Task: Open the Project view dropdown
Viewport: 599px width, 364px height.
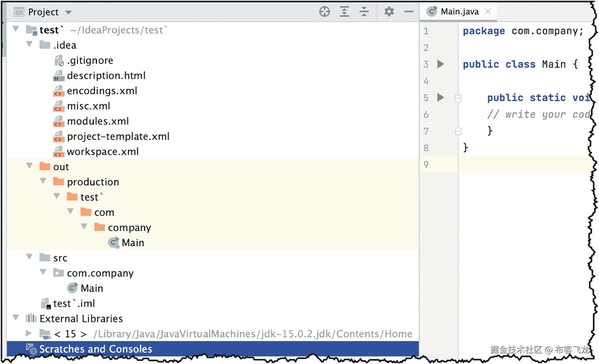Action: pyautogui.click(x=68, y=12)
